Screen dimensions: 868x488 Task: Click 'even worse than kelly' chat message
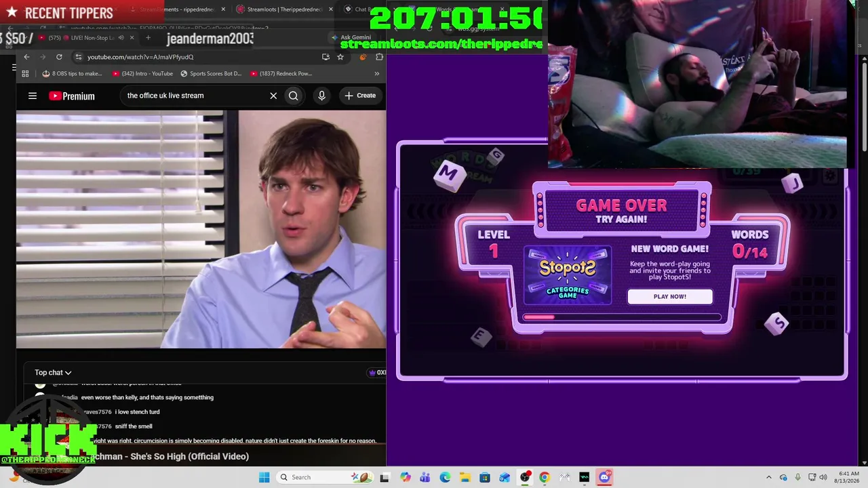pyautogui.click(x=147, y=398)
